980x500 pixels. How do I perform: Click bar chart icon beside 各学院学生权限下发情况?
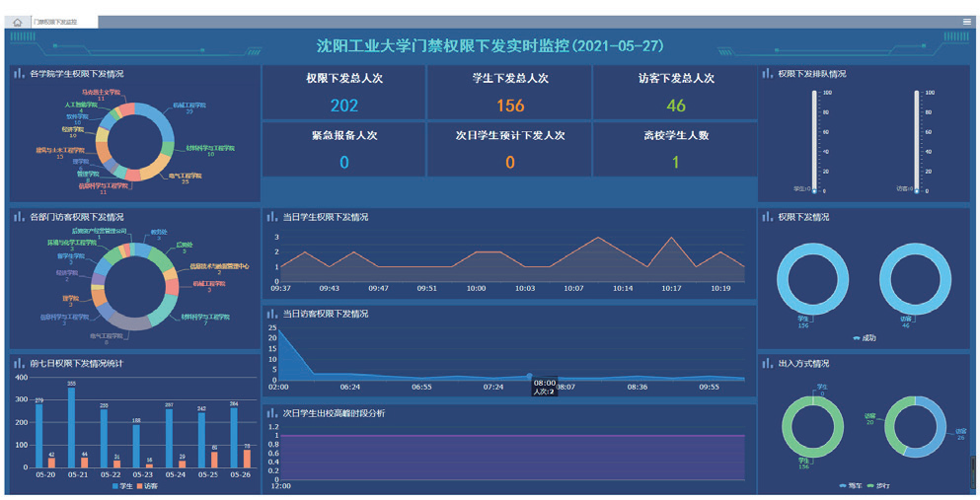point(19,73)
